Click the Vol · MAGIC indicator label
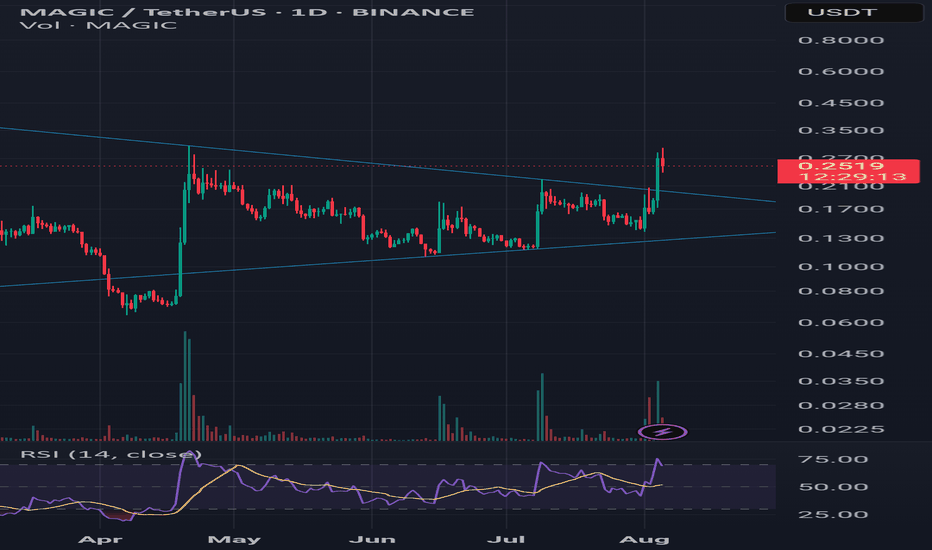The image size is (932, 550). (x=98, y=26)
